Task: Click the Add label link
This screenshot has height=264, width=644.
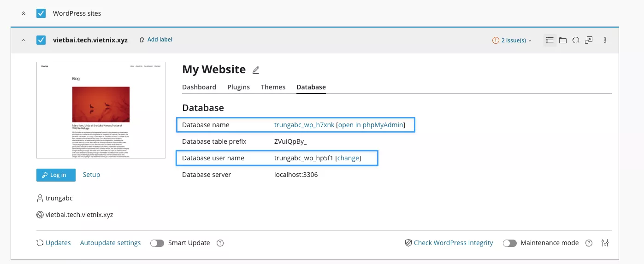Action: coord(160,40)
